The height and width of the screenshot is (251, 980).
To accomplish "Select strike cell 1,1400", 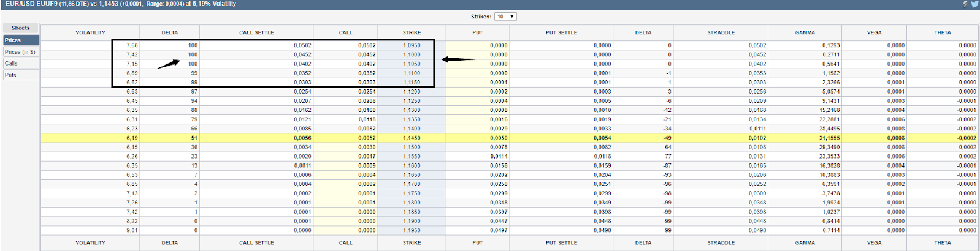I will click(412, 129).
